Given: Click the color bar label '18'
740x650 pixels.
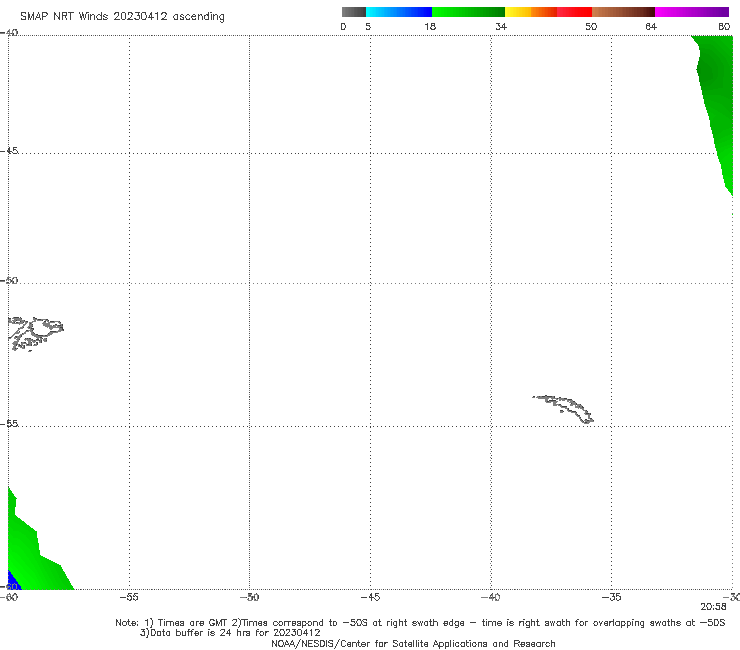Looking at the screenshot, I should 430,26.
